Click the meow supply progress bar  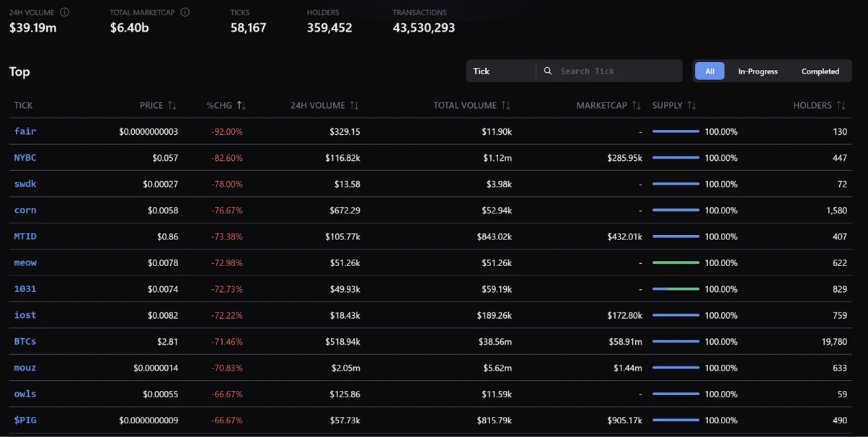pyautogui.click(x=676, y=262)
